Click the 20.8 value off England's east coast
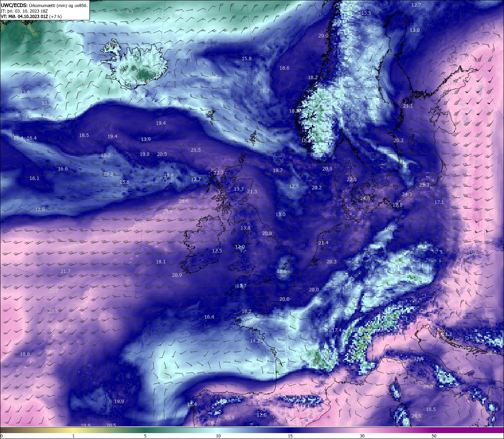Screen dimensions: 504x439 coord(267,233)
